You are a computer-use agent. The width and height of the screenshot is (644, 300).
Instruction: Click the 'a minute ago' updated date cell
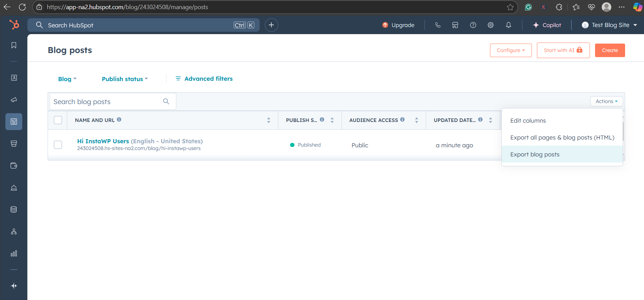454,145
